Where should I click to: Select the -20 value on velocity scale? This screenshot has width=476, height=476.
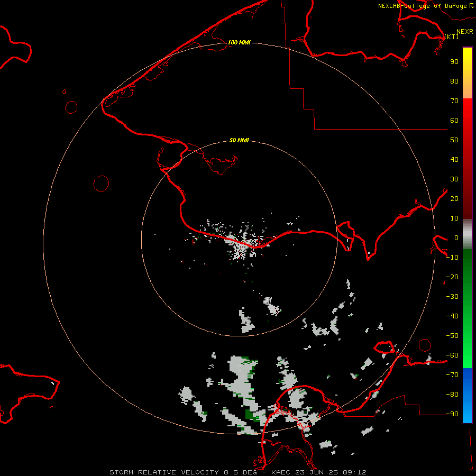coord(452,277)
